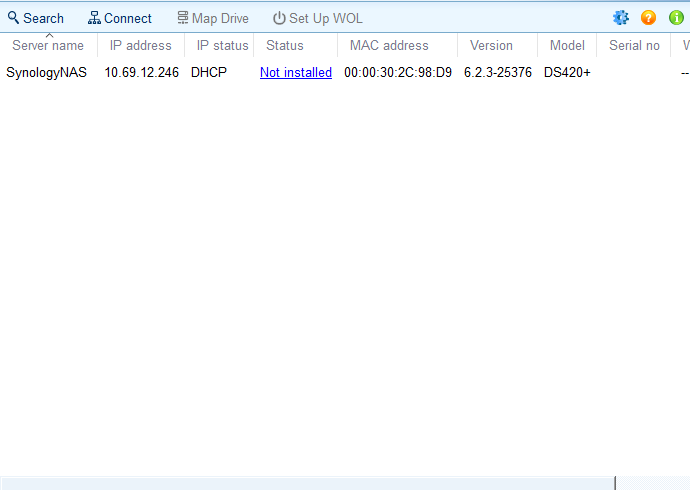Open help via orange question mark icon
This screenshot has width=690, height=490.
click(648, 18)
